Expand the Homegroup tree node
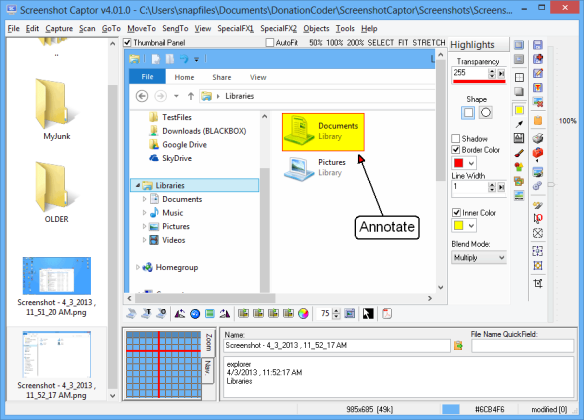The height and width of the screenshot is (420, 584). [x=137, y=267]
